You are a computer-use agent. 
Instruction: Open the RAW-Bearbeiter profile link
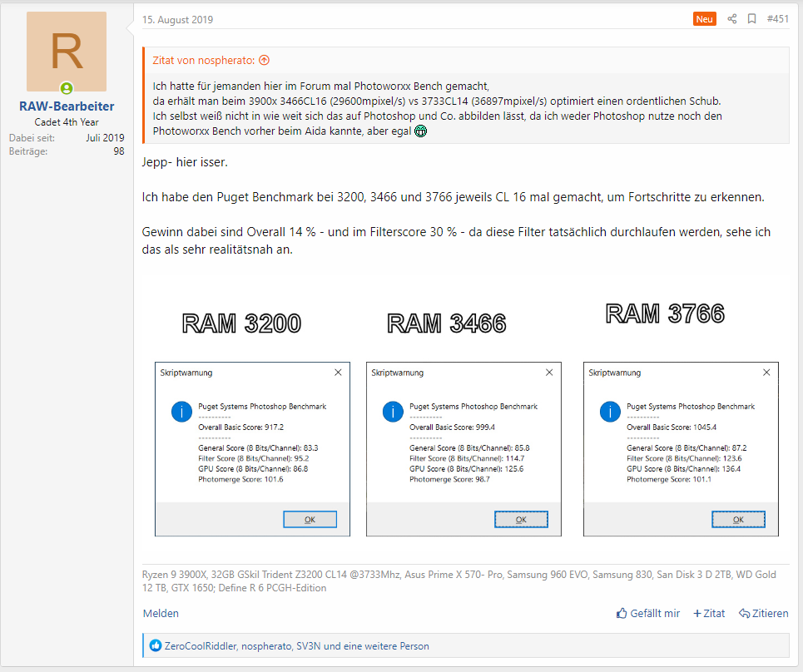tap(67, 106)
